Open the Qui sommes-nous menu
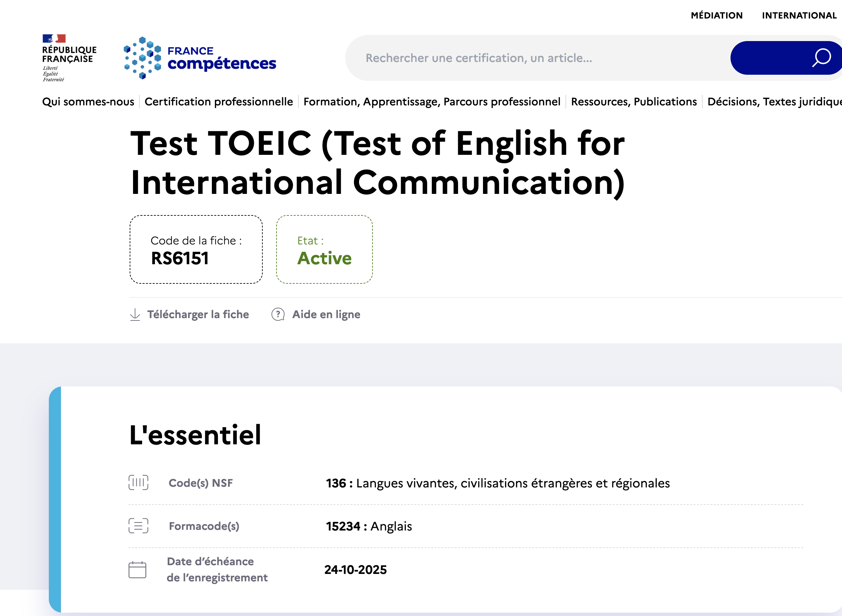 point(88,101)
